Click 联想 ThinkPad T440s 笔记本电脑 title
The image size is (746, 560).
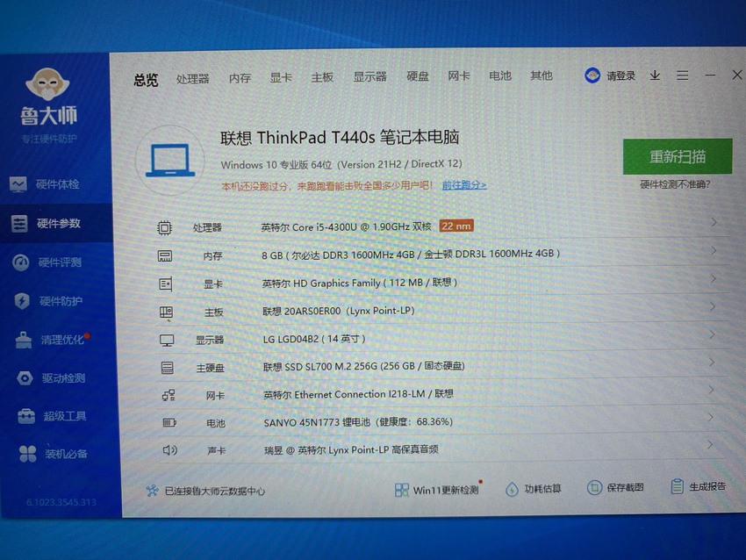pyautogui.click(x=340, y=138)
